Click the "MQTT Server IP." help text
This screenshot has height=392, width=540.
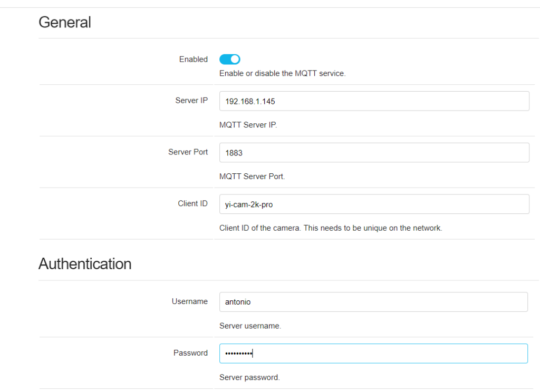click(x=248, y=125)
